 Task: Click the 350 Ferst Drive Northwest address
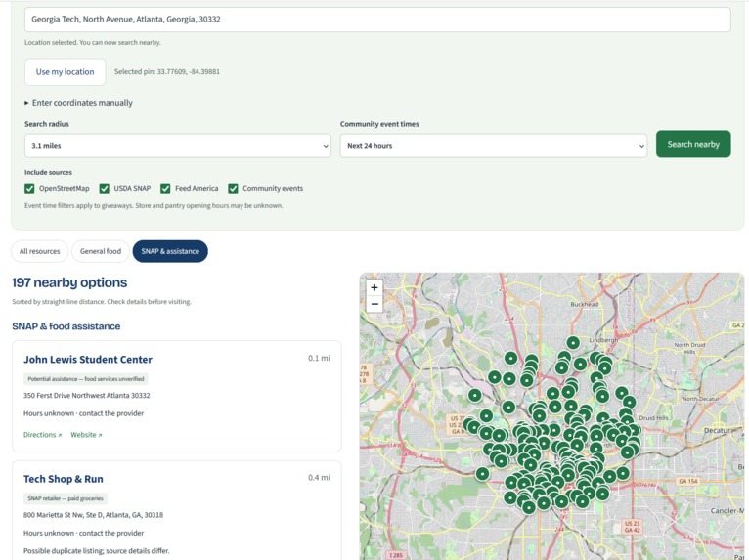[86, 395]
